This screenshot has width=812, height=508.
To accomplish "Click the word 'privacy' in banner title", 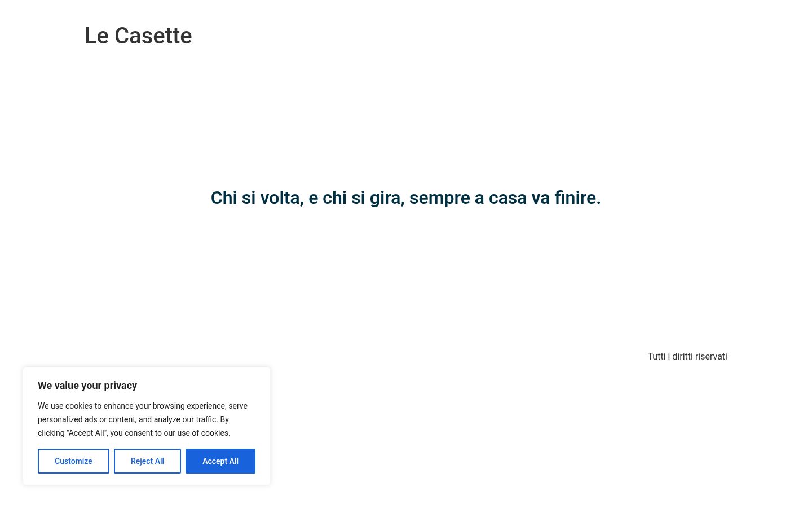I will pos(121,386).
